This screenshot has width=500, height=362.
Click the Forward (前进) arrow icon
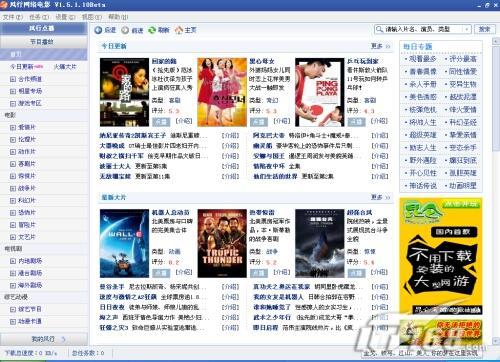point(125,30)
